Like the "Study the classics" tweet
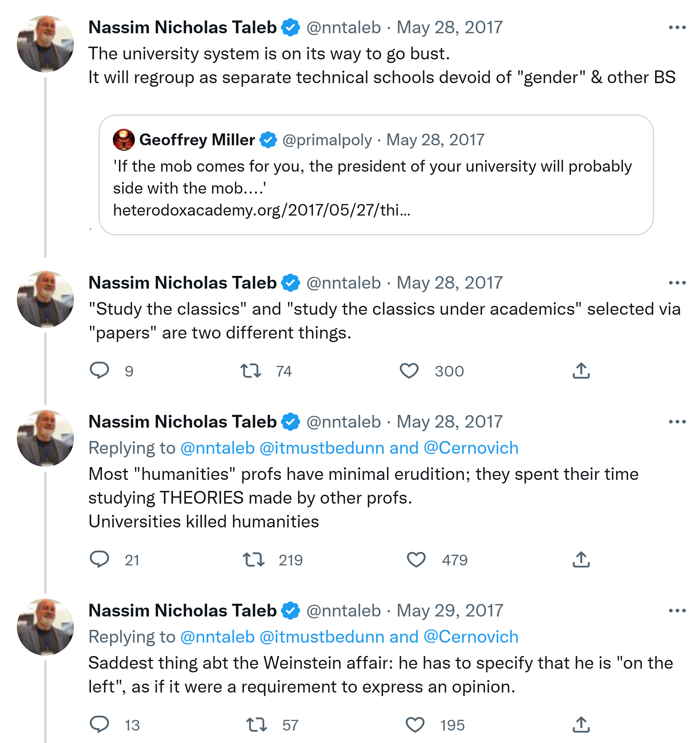Image resolution: width=700 pixels, height=743 pixels. 409,371
